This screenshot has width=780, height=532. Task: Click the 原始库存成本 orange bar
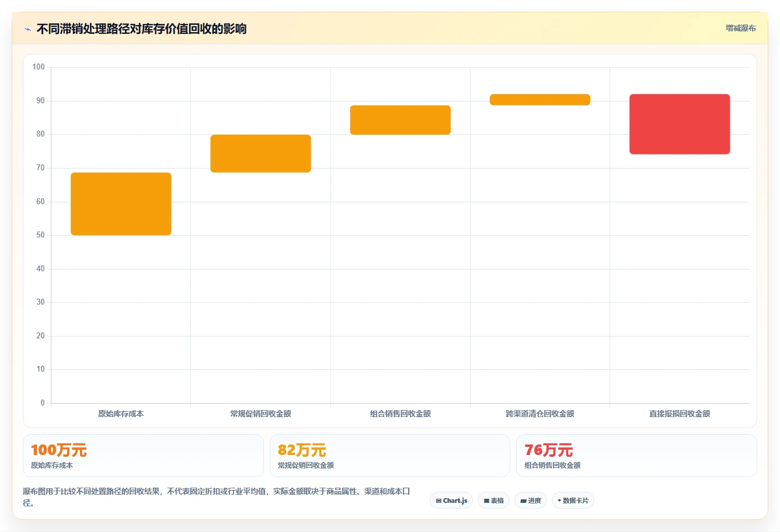pos(121,204)
